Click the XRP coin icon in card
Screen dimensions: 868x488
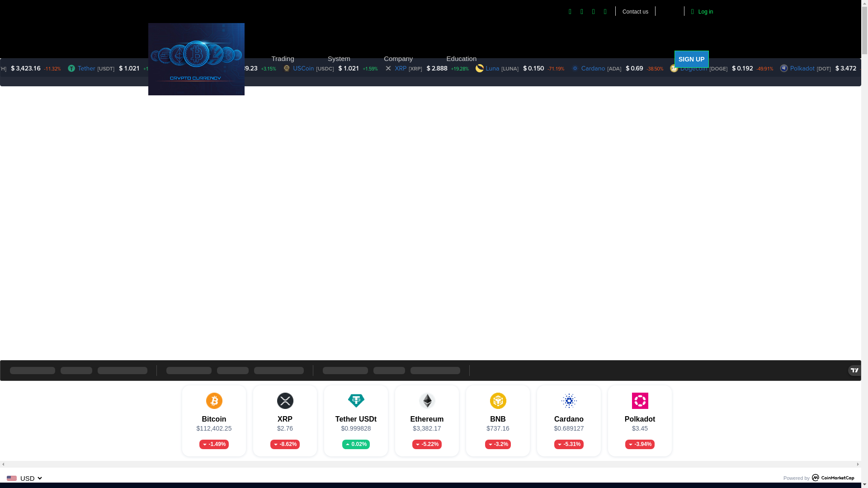pyautogui.click(x=285, y=401)
